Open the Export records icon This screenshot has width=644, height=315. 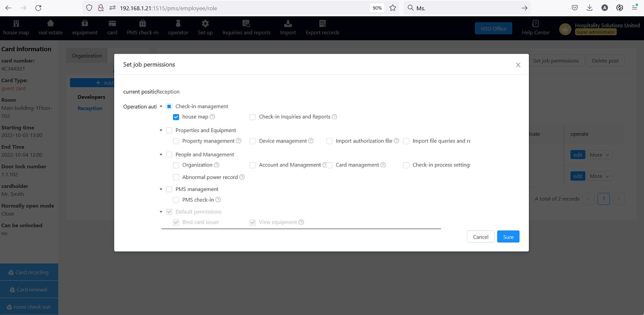point(322,24)
